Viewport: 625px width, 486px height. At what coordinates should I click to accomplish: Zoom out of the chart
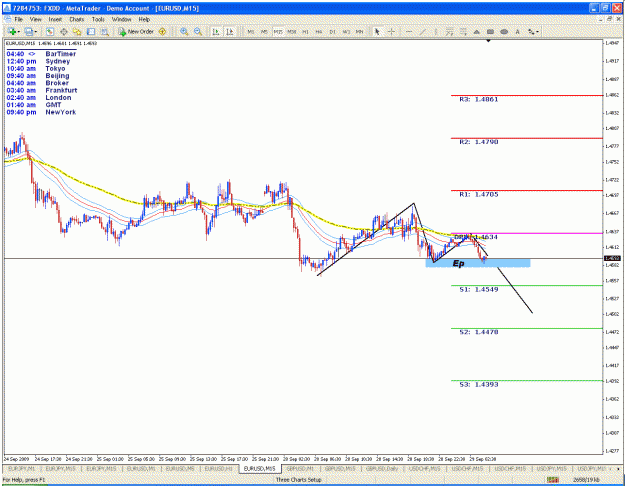(x=198, y=31)
